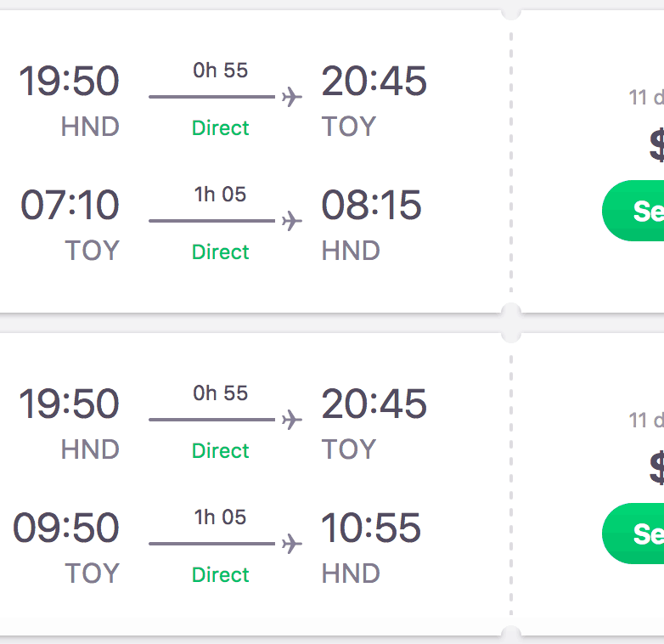This screenshot has height=644, width=664.
Task: Click the 09:50 departure time
Action: (66, 528)
